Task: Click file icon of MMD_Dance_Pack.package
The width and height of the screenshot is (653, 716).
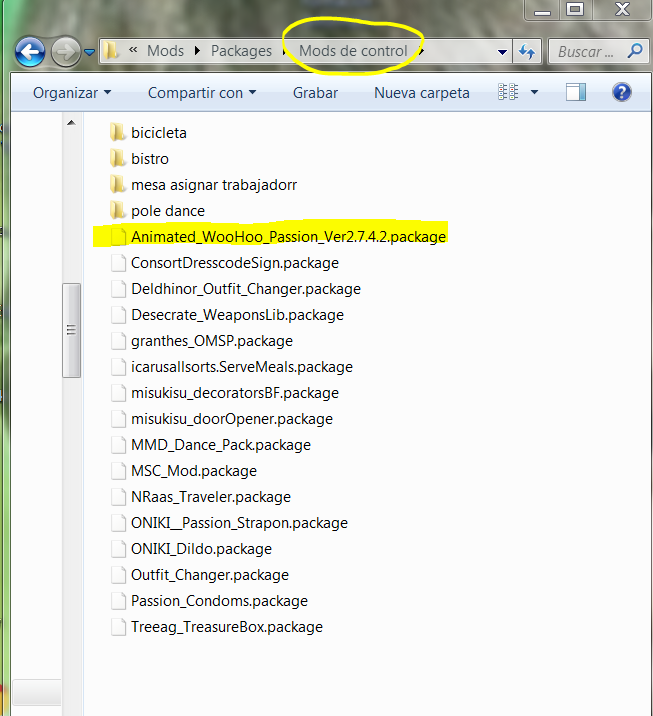Action: point(118,445)
